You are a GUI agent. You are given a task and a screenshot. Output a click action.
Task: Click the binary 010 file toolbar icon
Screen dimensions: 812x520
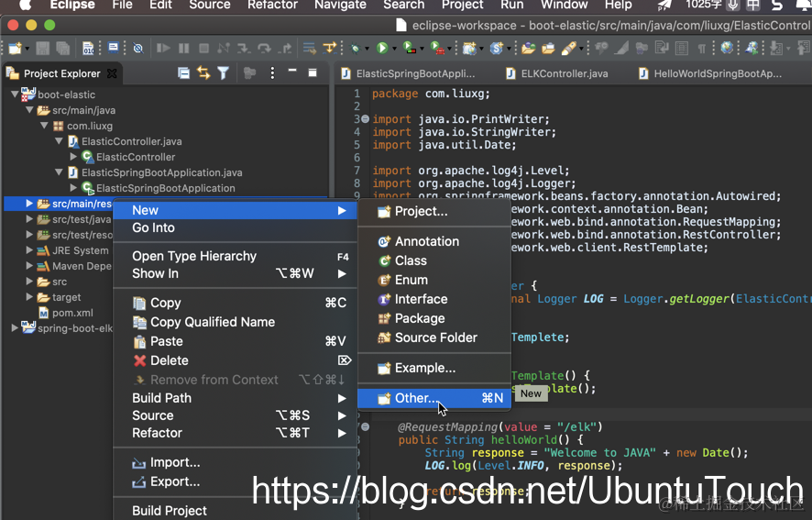[x=89, y=49]
